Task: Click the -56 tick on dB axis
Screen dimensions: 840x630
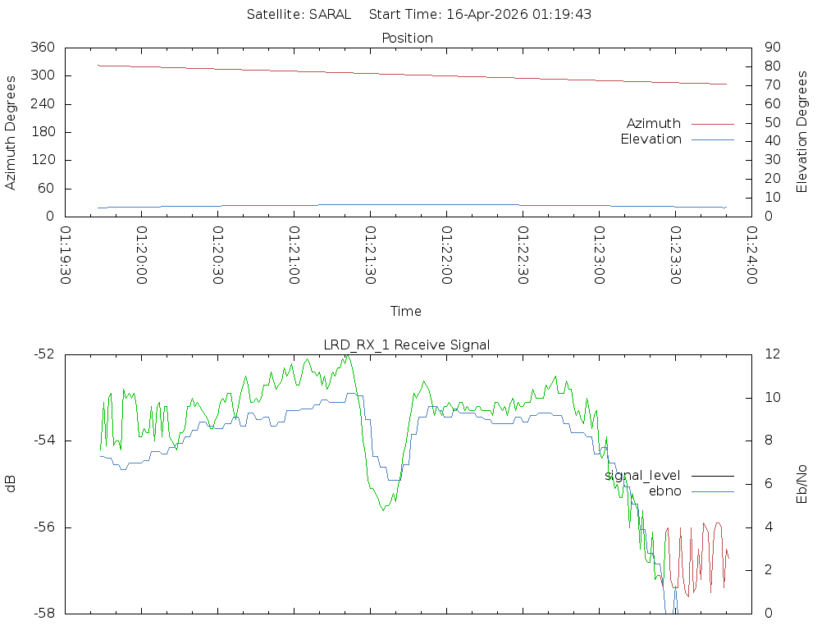Action: (x=43, y=527)
